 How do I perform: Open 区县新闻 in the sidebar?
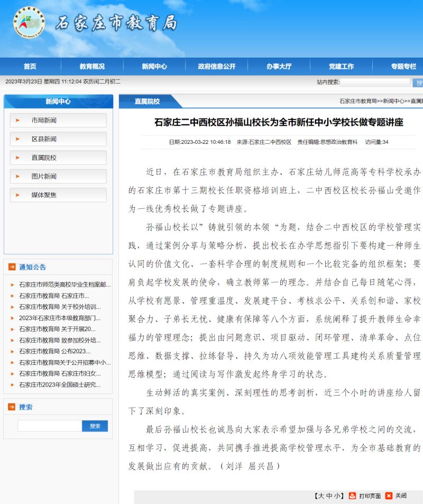point(44,139)
